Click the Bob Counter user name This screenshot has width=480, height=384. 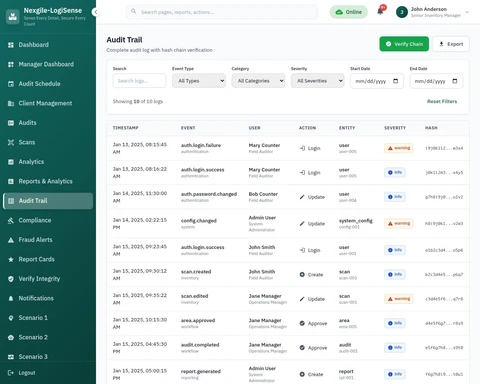coord(263,194)
